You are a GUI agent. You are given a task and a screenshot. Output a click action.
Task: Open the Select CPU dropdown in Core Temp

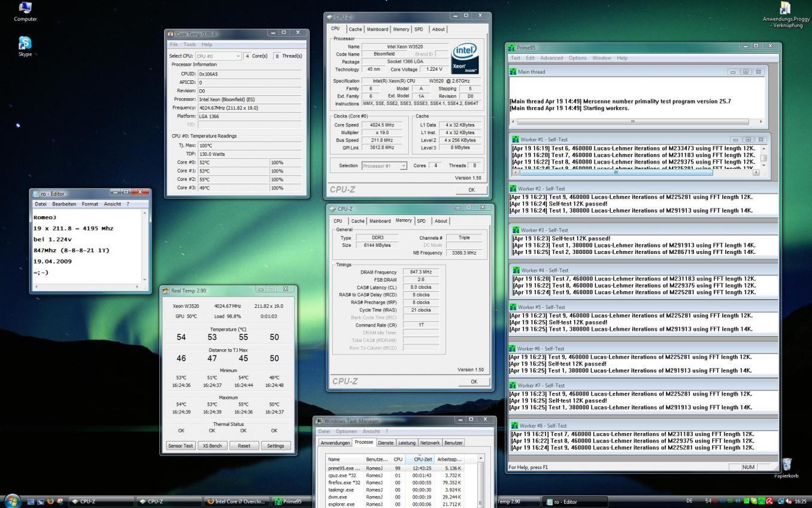pos(219,56)
